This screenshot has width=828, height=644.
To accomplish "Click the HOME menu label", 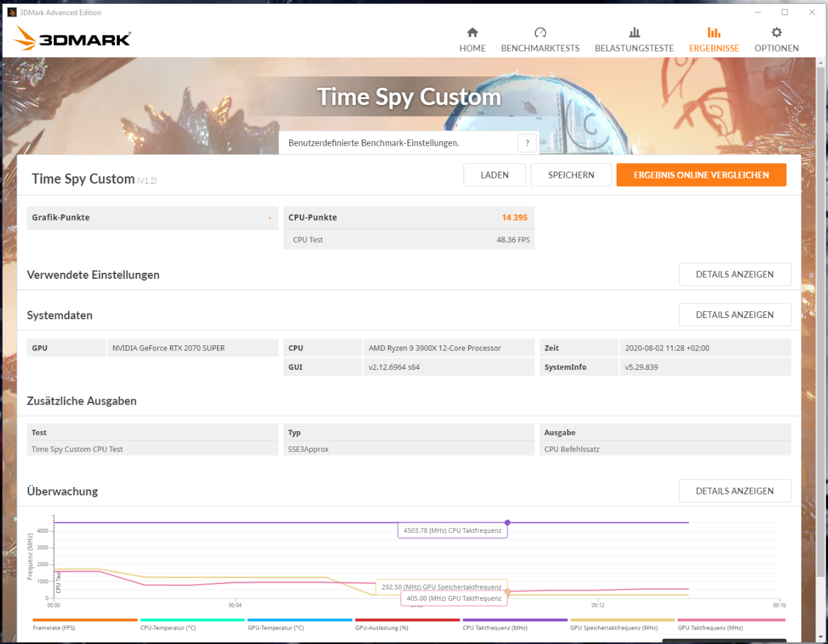I will (472, 49).
